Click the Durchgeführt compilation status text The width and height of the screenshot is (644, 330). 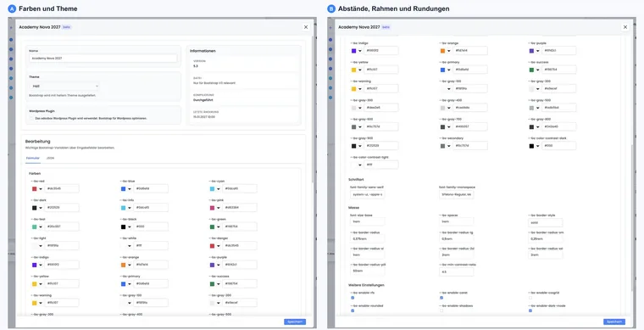point(203,100)
